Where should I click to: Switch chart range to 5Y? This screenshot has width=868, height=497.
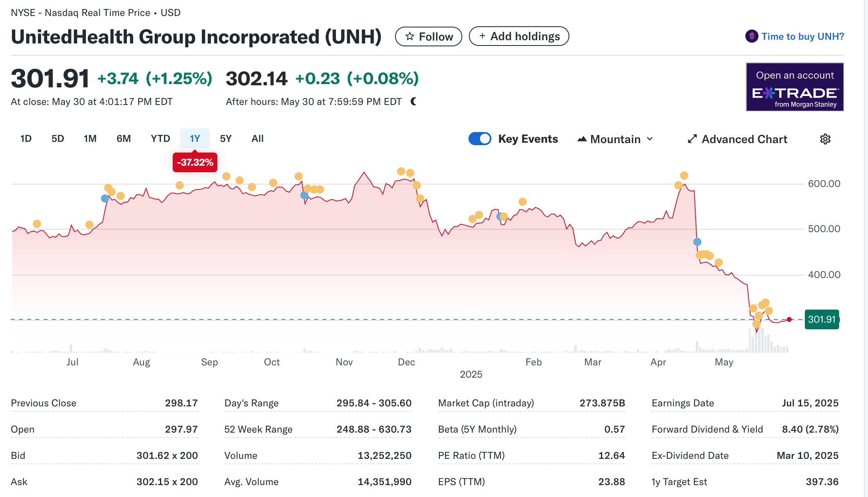click(x=226, y=139)
